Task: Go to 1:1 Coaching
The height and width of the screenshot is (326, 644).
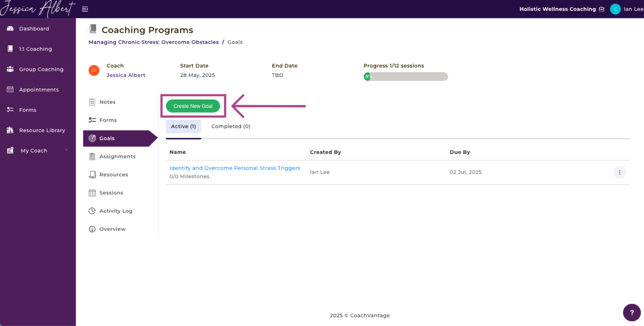Action: [x=35, y=49]
